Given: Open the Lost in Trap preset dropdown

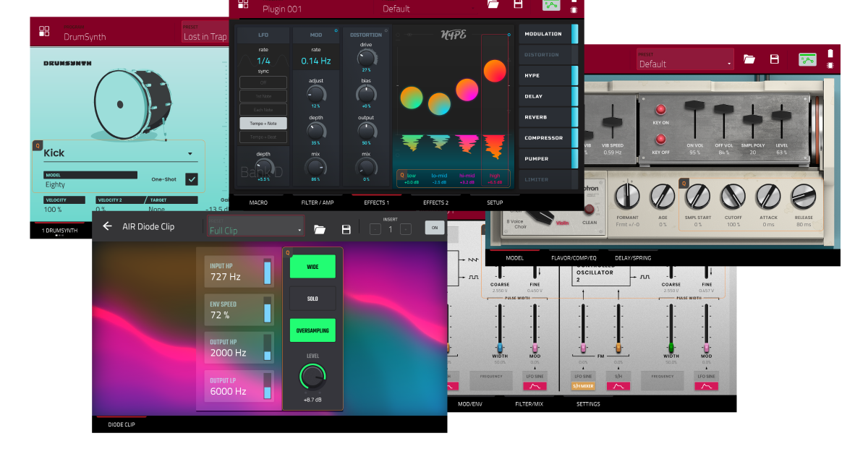Looking at the screenshot, I should click(205, 33).
